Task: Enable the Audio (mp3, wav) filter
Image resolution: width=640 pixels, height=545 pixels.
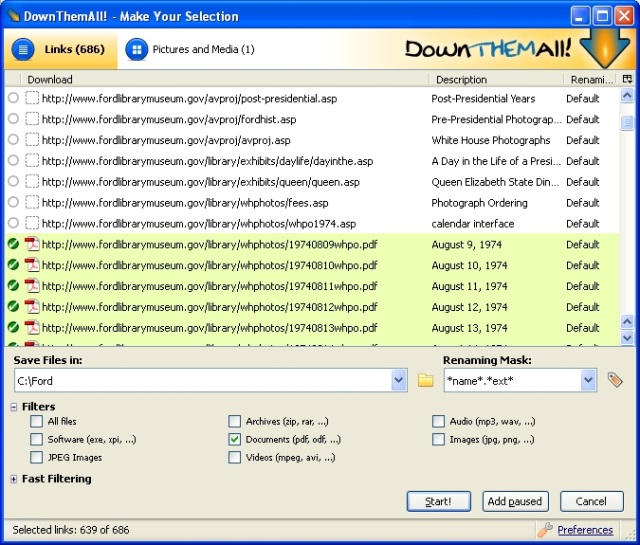Action: pyautogui.click(x=438, y=421)
